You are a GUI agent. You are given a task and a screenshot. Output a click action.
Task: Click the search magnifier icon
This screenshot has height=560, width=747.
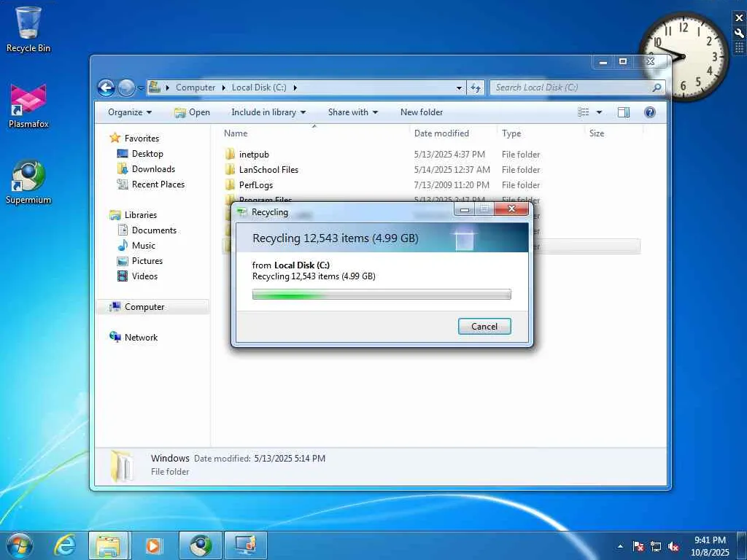point(657,87)
